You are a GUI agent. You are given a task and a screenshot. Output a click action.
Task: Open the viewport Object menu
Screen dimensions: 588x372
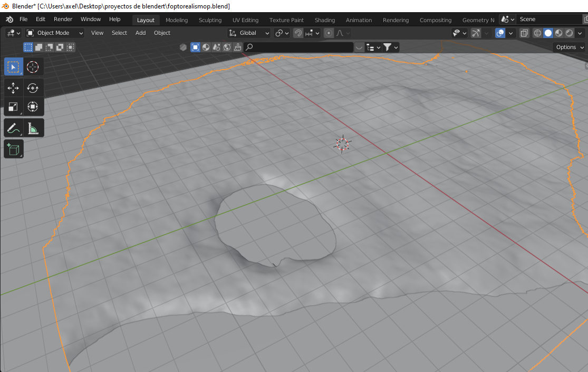(x=162, y=33)
